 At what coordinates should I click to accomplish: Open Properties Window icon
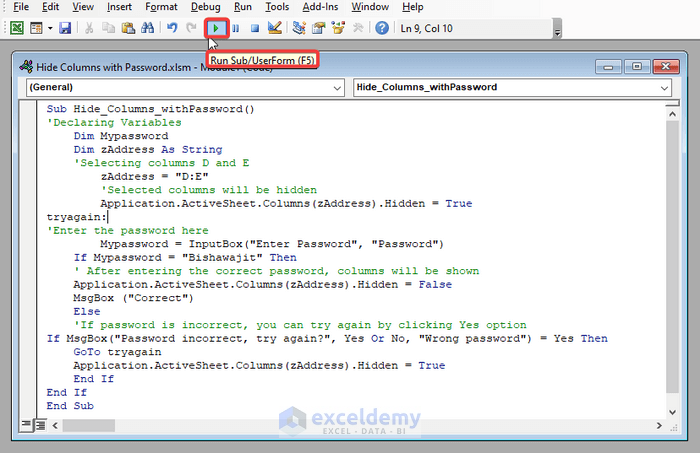point(318,28)
